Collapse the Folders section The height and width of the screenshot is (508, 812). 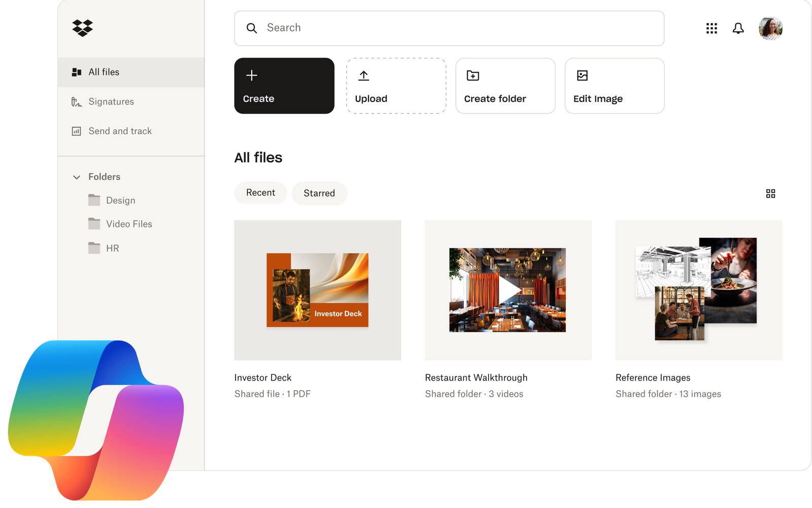[x=77, y=177]
